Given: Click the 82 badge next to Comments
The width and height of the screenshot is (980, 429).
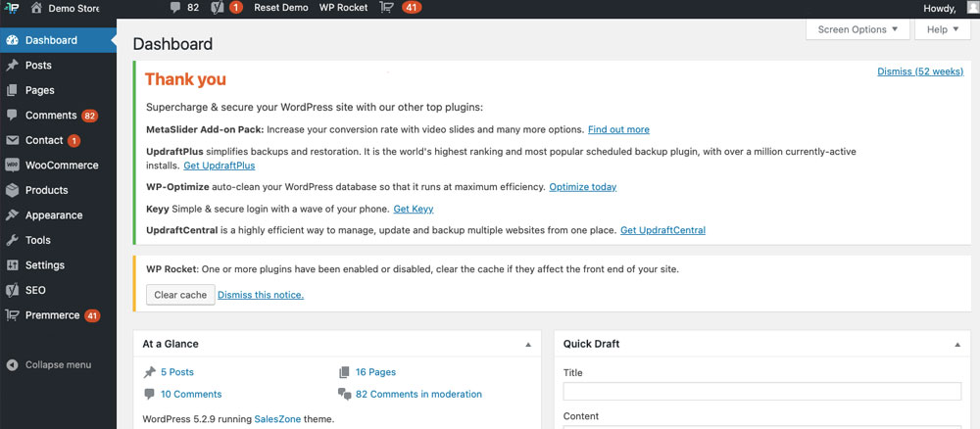Looking at the screenshot, I should (x=89, y=117).
